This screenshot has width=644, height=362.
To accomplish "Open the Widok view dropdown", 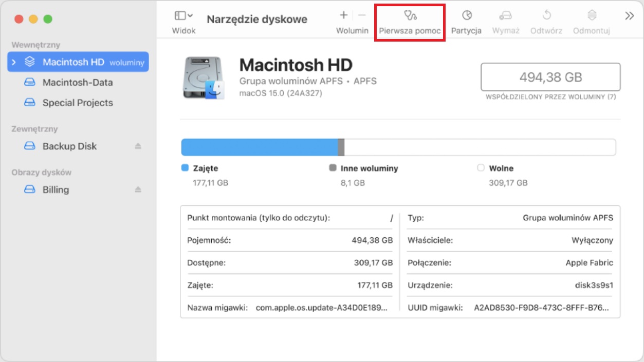I will [183, 16].
